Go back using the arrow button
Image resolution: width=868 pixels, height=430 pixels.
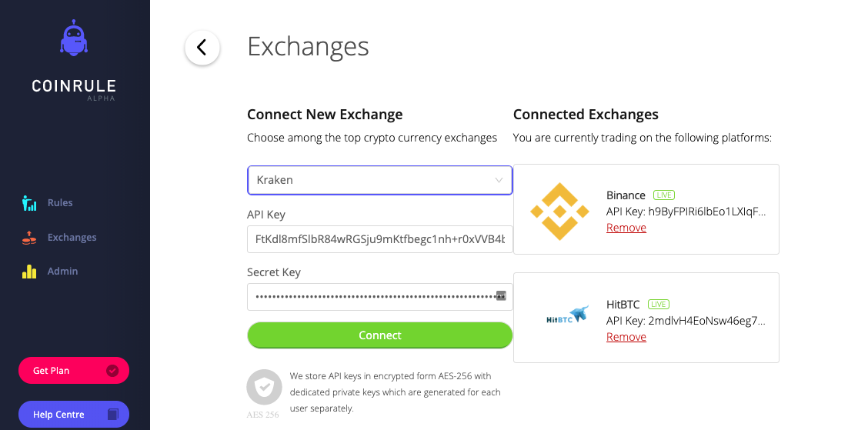point(202,48)
